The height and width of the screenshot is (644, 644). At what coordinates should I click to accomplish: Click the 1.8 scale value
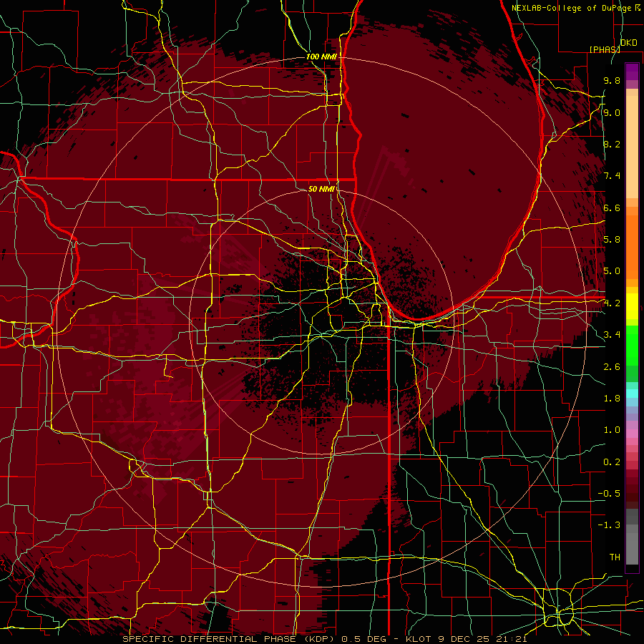(x=612, y=399)
